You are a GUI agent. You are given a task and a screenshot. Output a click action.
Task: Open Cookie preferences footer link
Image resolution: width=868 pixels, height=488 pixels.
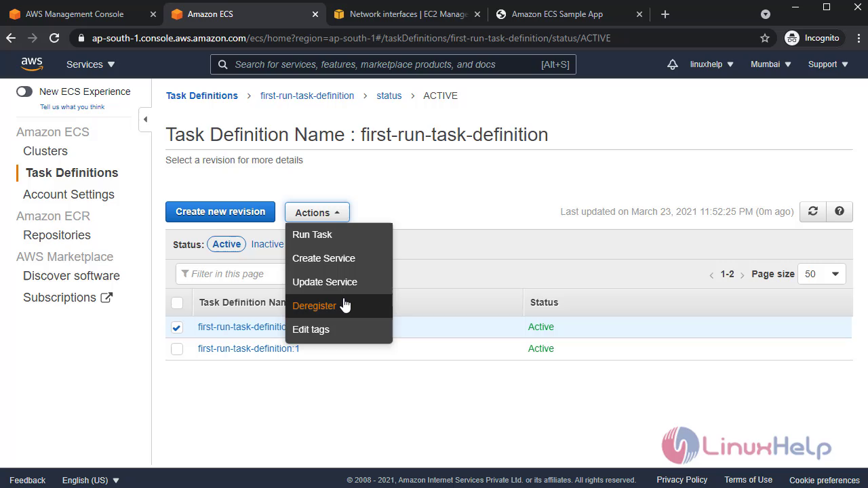click(825, 480)
